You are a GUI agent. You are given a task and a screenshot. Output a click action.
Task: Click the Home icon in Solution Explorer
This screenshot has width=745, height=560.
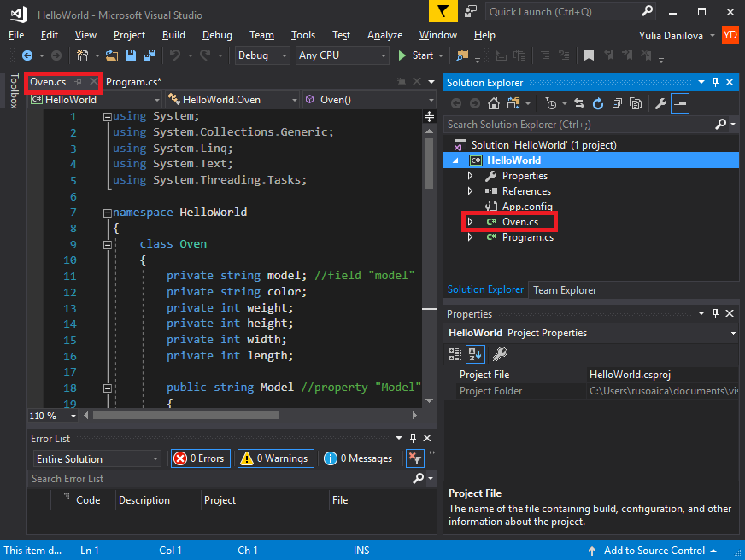tap(494, 103)
